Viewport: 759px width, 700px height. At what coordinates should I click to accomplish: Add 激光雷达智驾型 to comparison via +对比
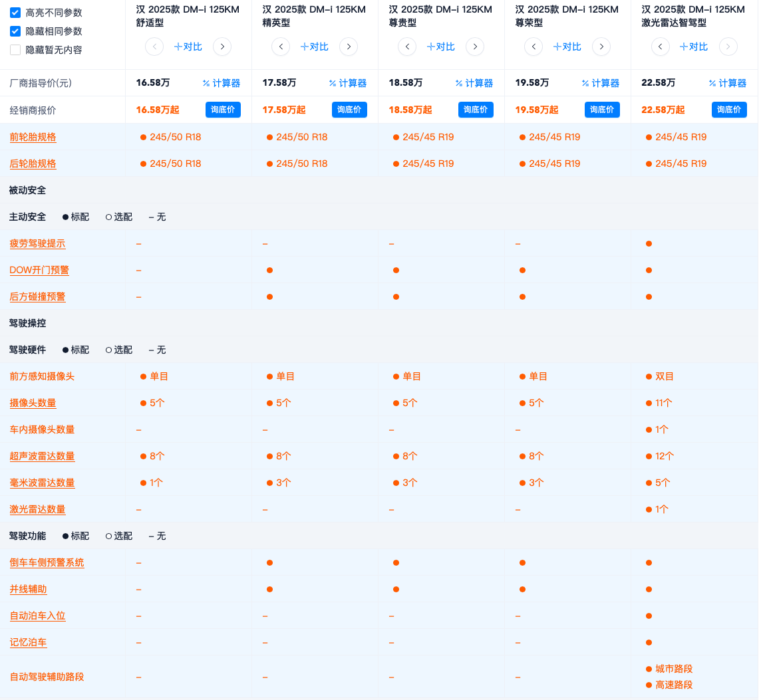pos(694,47)
